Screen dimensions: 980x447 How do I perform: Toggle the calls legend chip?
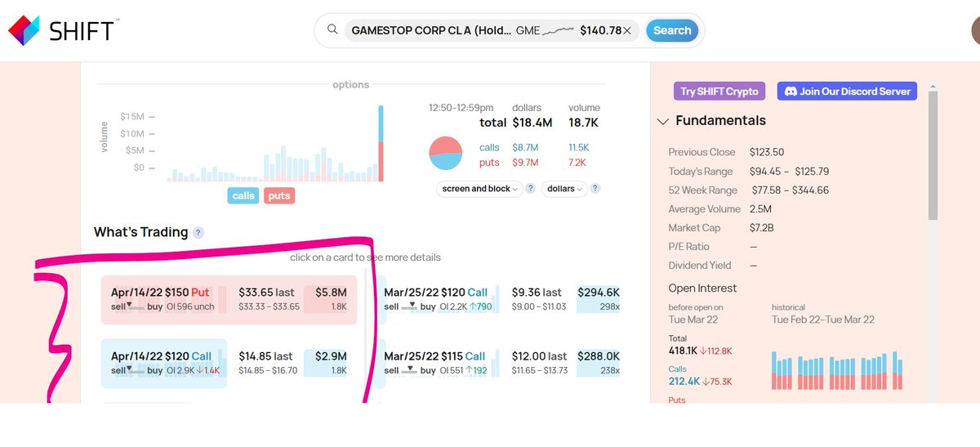pyautogui.click(x=243, y=195)
